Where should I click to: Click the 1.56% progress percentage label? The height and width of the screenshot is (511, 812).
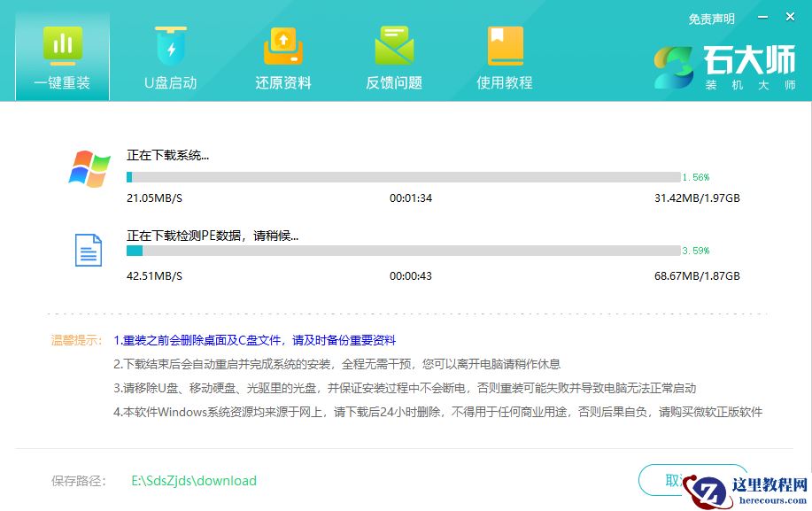click(696, 176)
